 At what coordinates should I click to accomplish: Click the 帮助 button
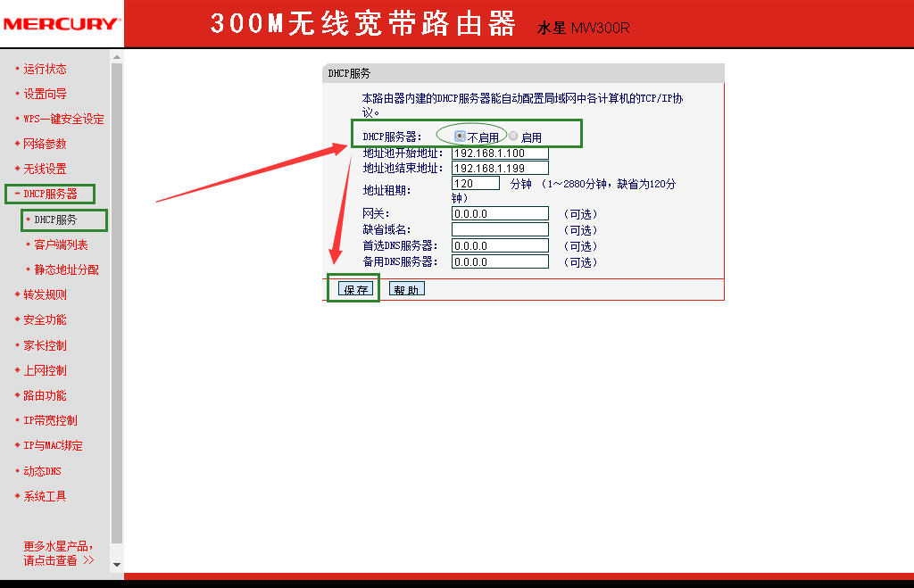pyautogui.click(x=406, y=289)
